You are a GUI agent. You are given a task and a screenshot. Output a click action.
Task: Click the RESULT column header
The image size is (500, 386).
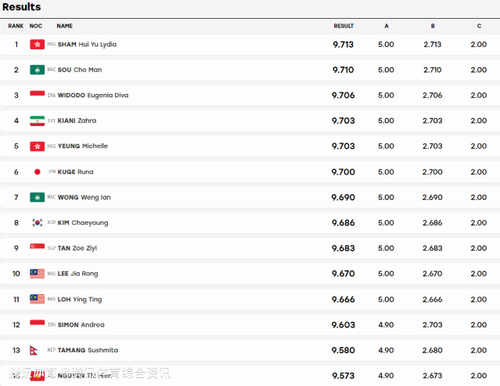click(344, 26)
